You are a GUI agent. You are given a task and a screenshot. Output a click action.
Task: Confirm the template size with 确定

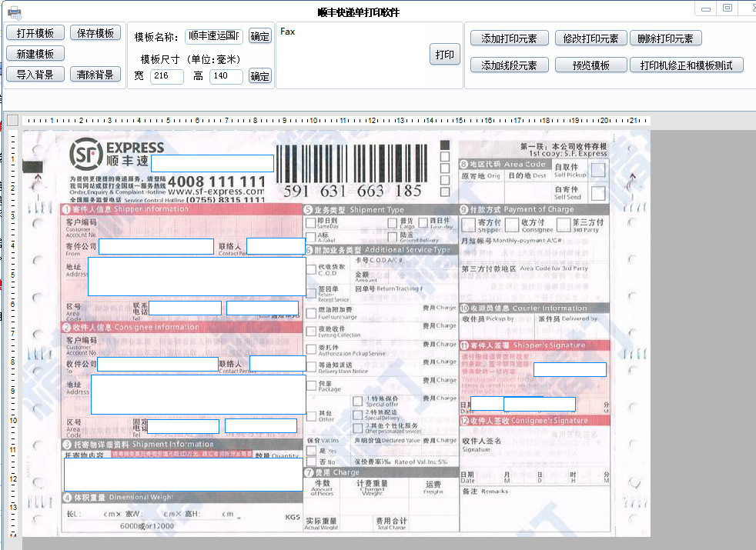click(x=259, y=75)
